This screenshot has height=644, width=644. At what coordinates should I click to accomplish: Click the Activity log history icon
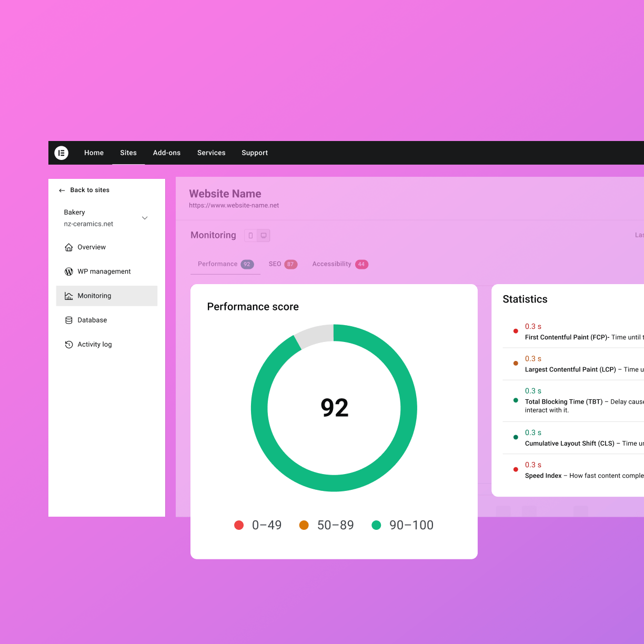coord(68,345)
